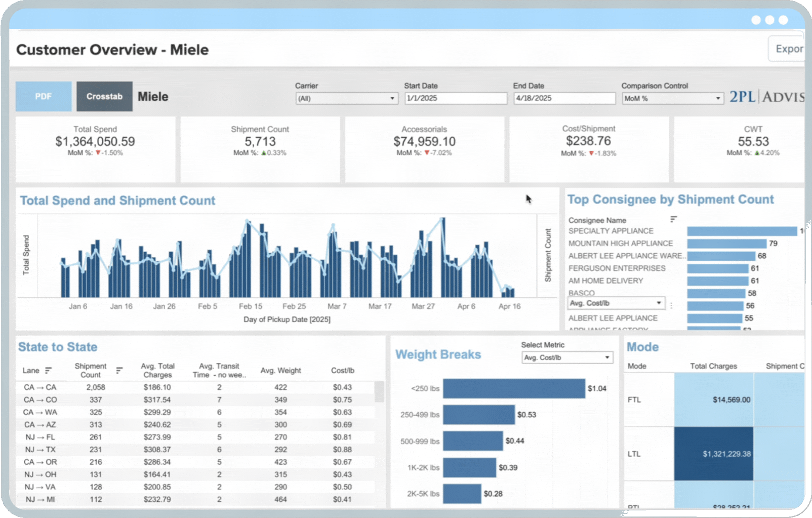The width and height of the screenshot is (812, 518).
Task: Click the Accessorials value $74,959.10
Action: coord(425,142)
